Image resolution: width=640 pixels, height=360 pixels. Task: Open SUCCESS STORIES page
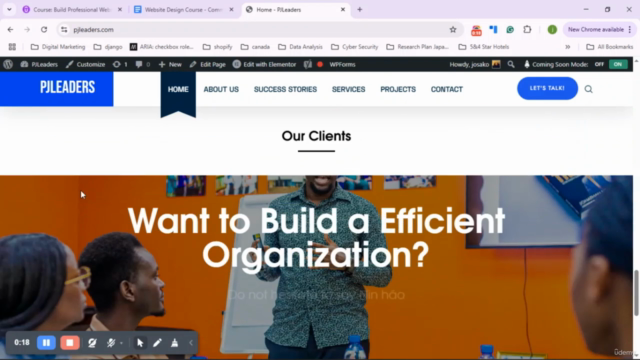click(x=285, y=89)
